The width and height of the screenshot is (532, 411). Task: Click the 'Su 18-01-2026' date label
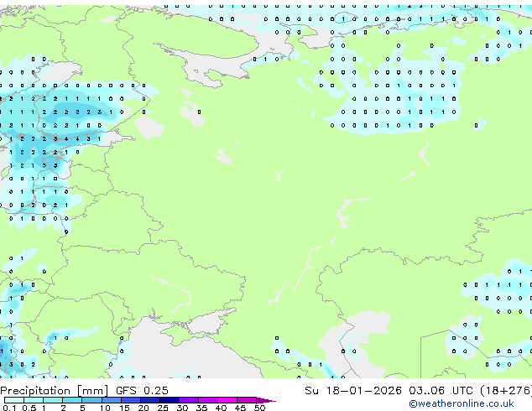tap(353, 391)
